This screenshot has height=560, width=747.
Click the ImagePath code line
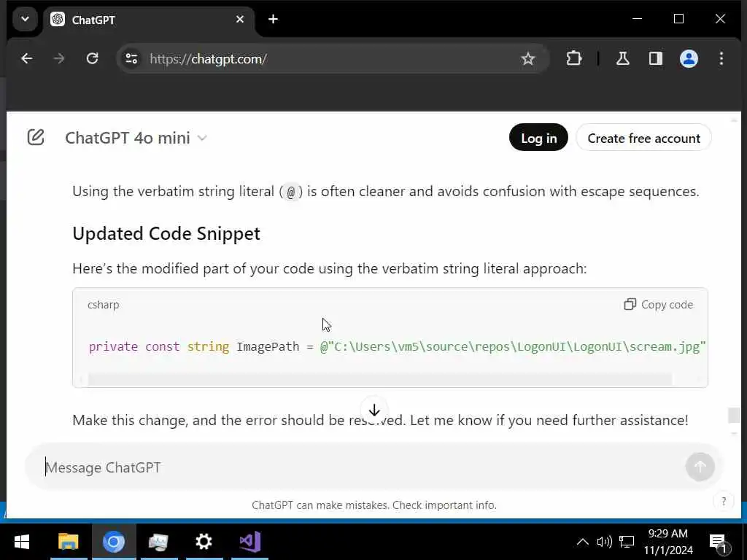tap(398, 346)
